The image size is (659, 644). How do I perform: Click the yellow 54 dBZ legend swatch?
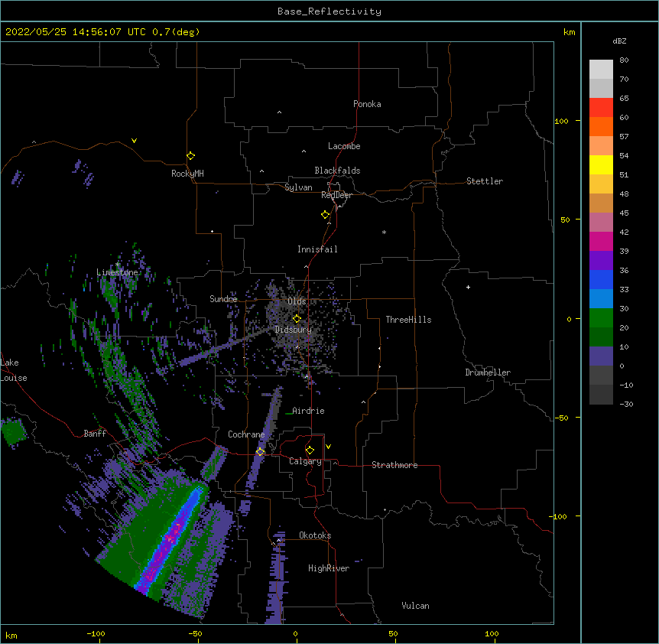601,164
